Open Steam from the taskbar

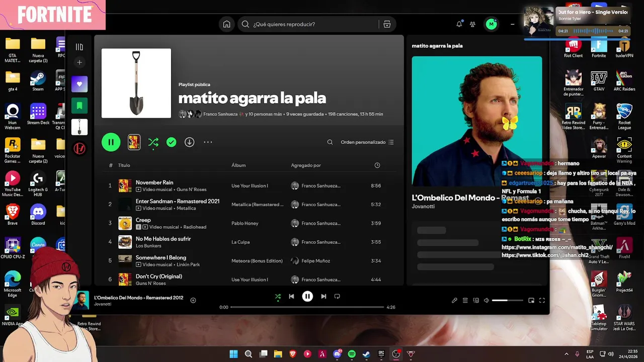click(366, 354)
